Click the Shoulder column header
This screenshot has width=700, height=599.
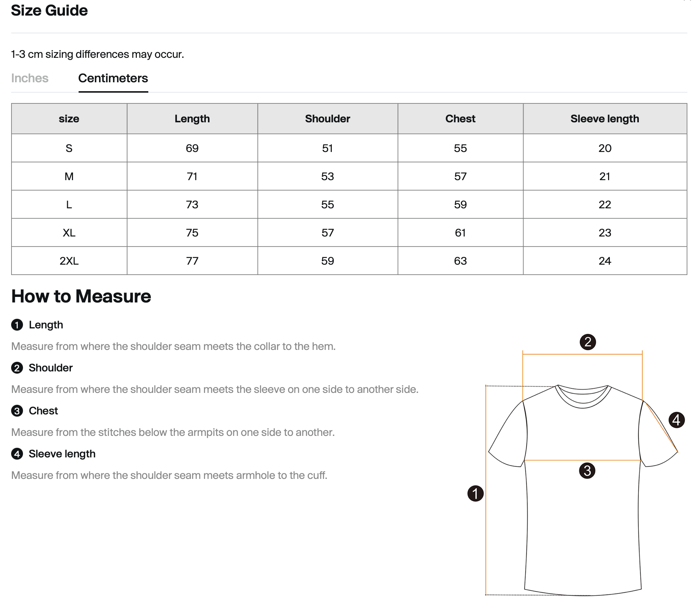pos(327,119)
